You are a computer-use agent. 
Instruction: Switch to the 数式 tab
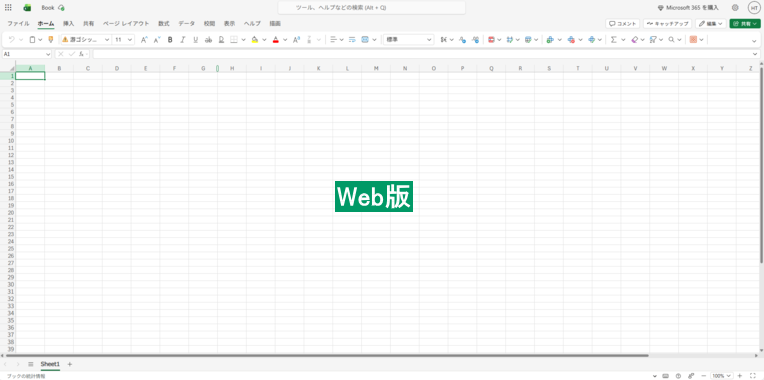pos(164,23)
